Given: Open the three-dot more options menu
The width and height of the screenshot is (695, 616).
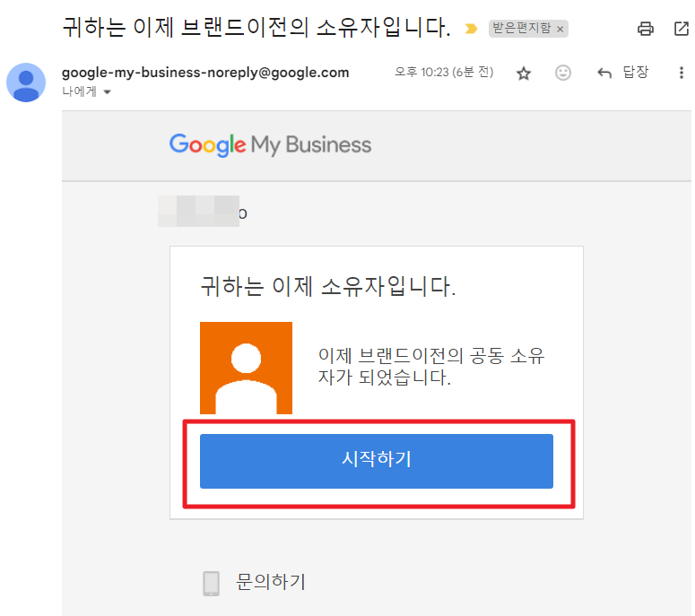Looking at the screenshot, I should (682, 73).
